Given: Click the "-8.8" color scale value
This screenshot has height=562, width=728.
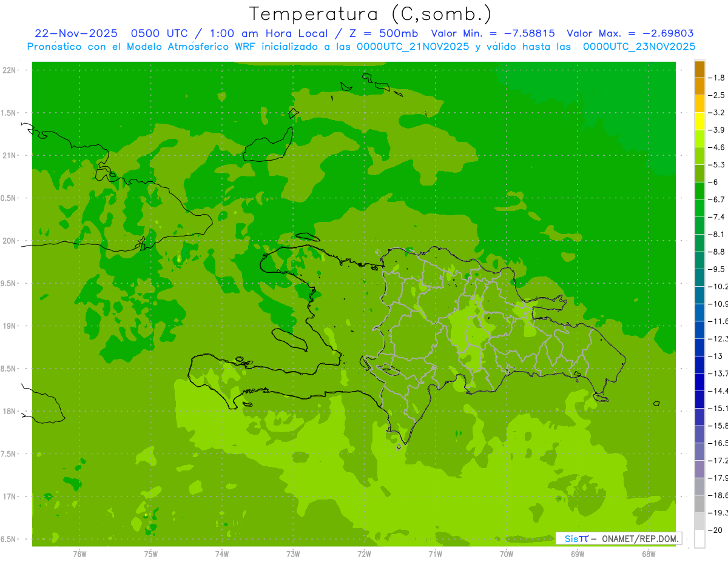Looking at the screenshot, I should 718,252.
